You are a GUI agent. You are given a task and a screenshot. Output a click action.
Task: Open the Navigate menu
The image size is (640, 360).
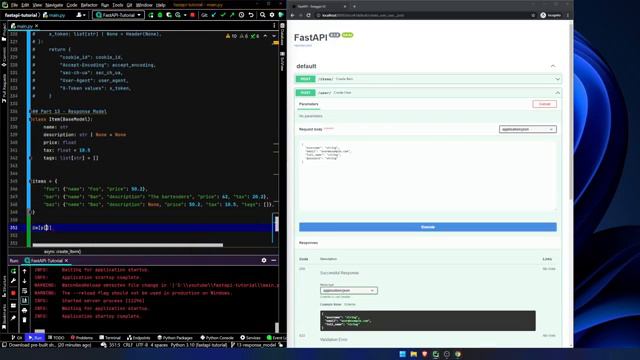(x=54, y=5)
